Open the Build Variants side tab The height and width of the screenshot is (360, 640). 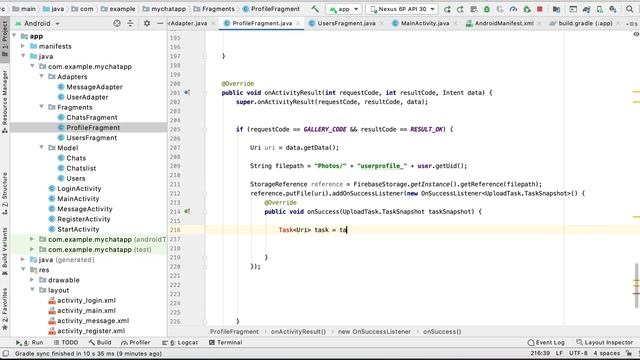click(x=4, y=251)
